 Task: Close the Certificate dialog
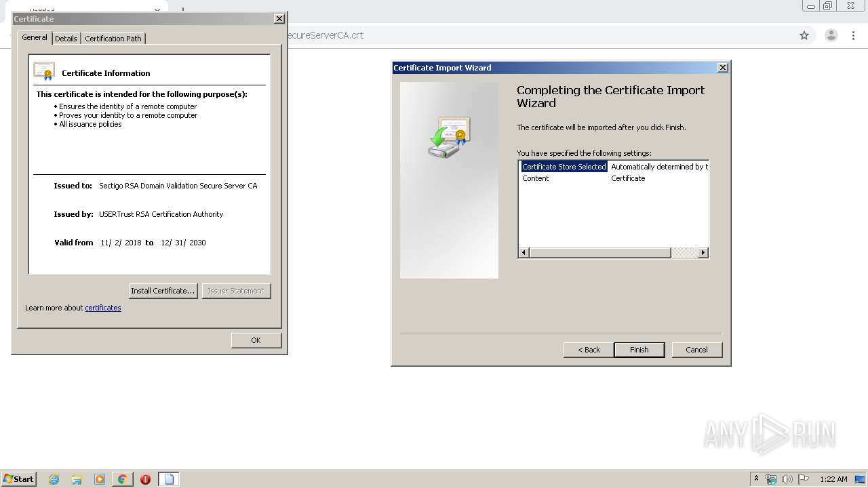point(279,19)
